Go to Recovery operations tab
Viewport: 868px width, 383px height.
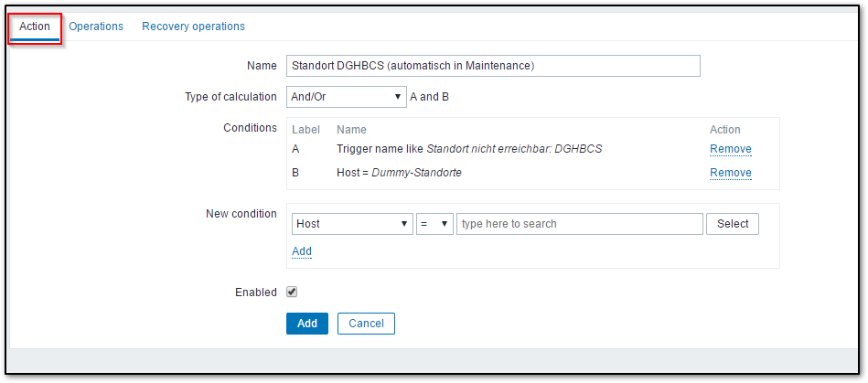coord(193,27)
